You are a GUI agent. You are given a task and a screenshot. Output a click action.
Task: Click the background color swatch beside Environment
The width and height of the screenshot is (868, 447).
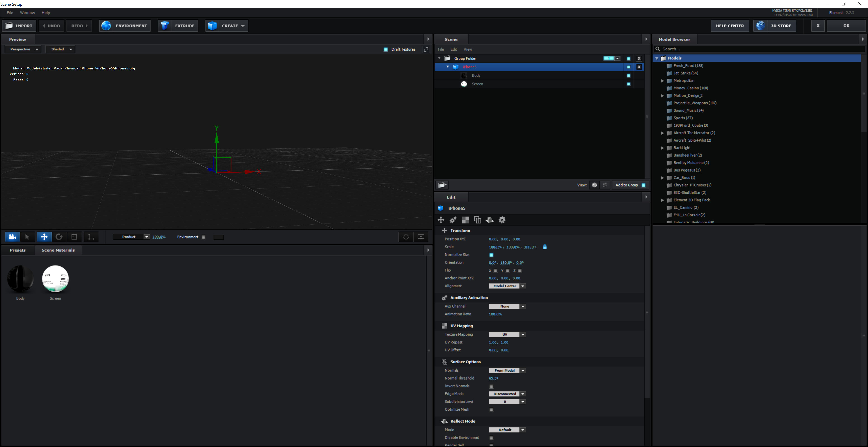click(219, 237)
